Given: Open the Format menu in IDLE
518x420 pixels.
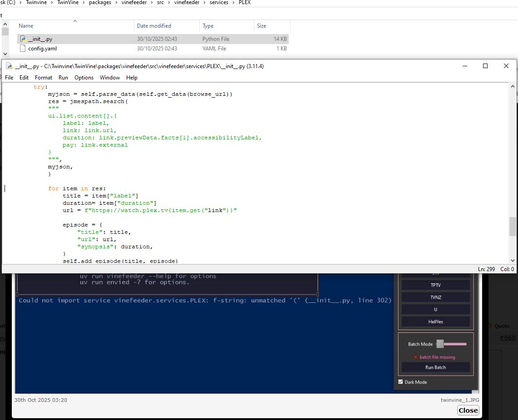Looking at the screenshot, I should (44, 78).
